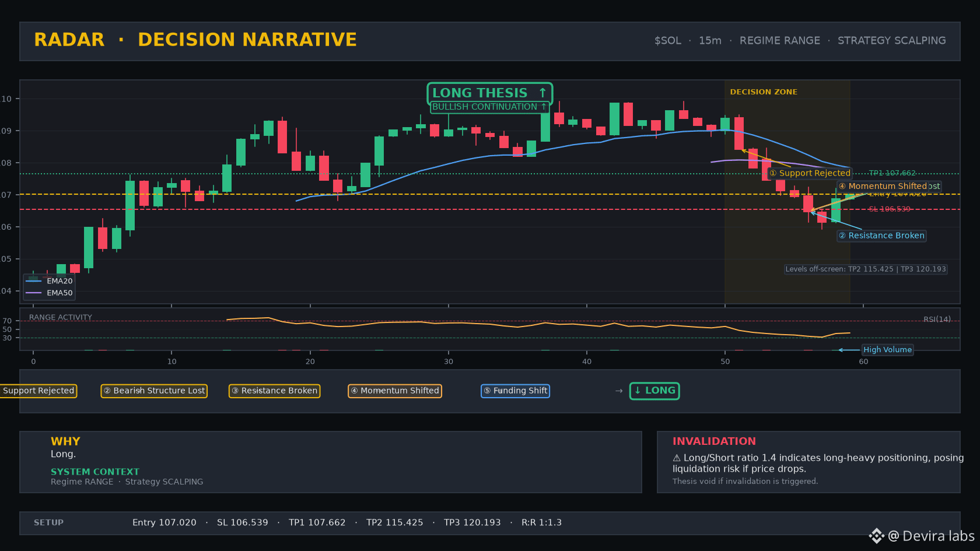Image resolution: width=980 pixels, height=551 pixels.
Task: Click the RSI(14) label
Action: coord(937,320)
